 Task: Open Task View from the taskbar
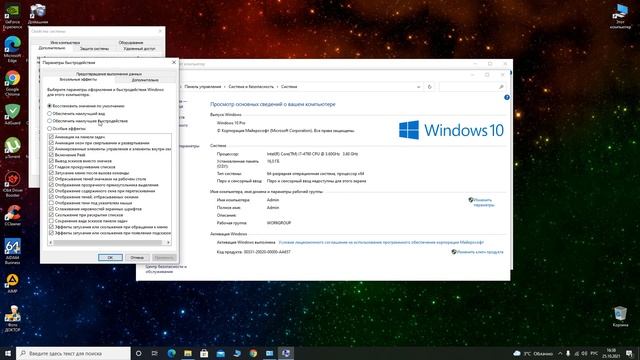click(x=155, y=353)
